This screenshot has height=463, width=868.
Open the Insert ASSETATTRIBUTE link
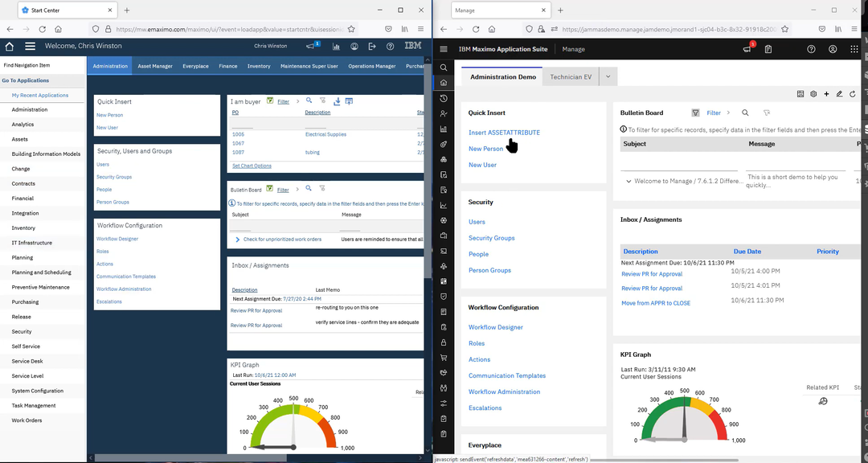[506, 132]
